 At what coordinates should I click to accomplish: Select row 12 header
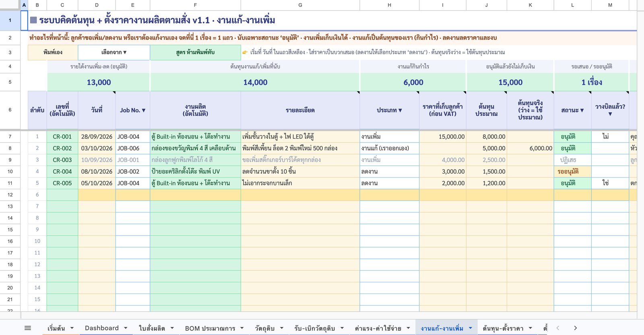pyautogui.click(x=10, y=195)
